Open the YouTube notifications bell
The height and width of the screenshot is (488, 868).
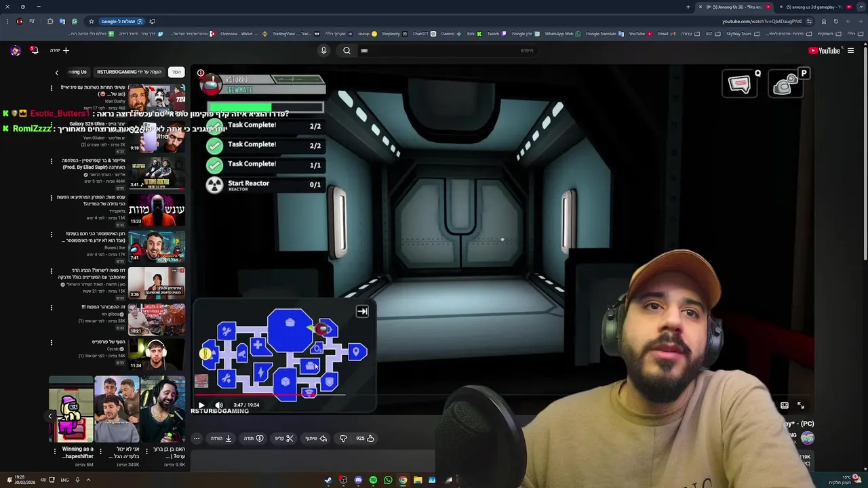tap(34, 50)
